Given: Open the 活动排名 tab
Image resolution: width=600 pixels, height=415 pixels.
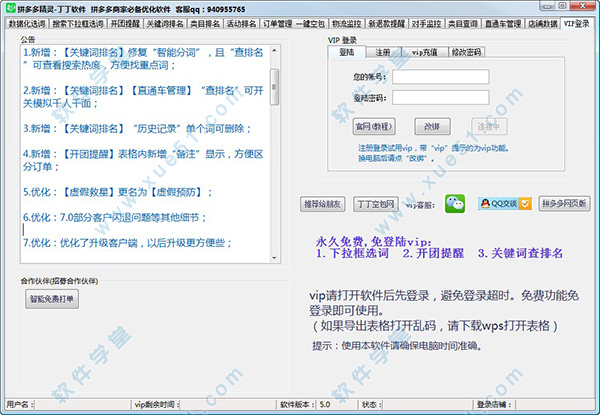Looking at the screenshot, I should pos(241,24).
